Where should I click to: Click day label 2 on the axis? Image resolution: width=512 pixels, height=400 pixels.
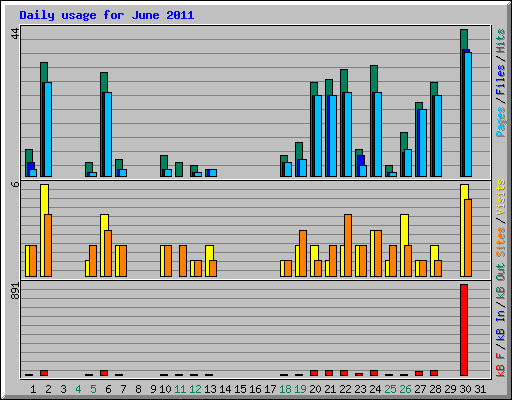[48, 389]
